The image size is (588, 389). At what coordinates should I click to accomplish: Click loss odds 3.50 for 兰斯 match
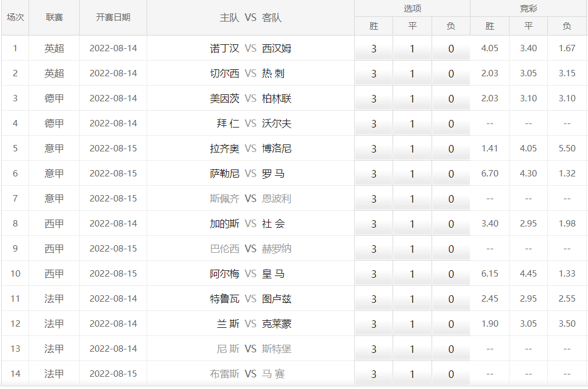click(566, 324)
